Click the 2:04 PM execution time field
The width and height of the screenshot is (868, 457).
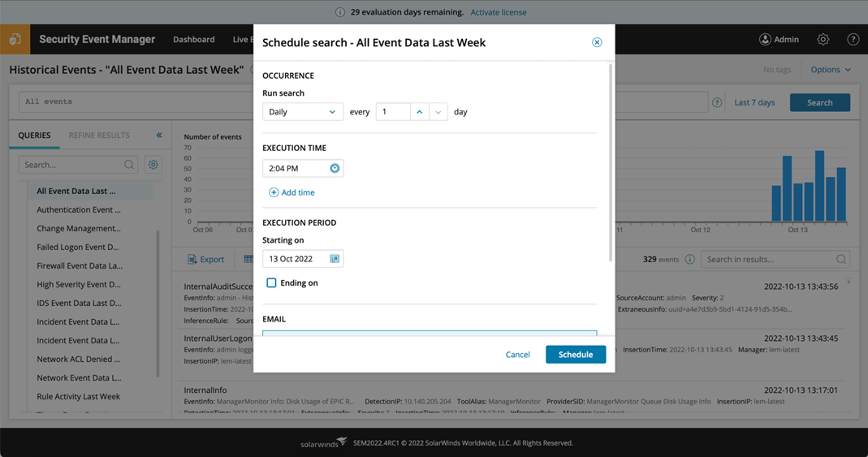coord(303,168)
